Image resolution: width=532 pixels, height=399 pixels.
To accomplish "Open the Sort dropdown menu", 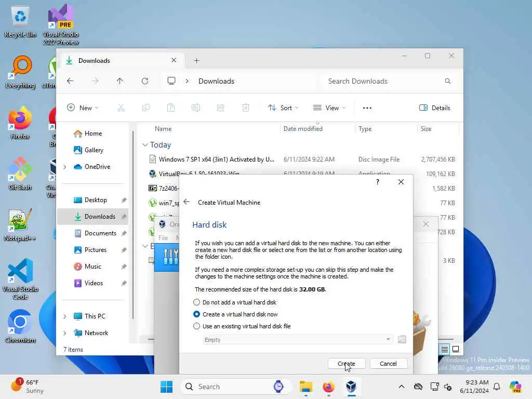I will click(x=283, y=108).
